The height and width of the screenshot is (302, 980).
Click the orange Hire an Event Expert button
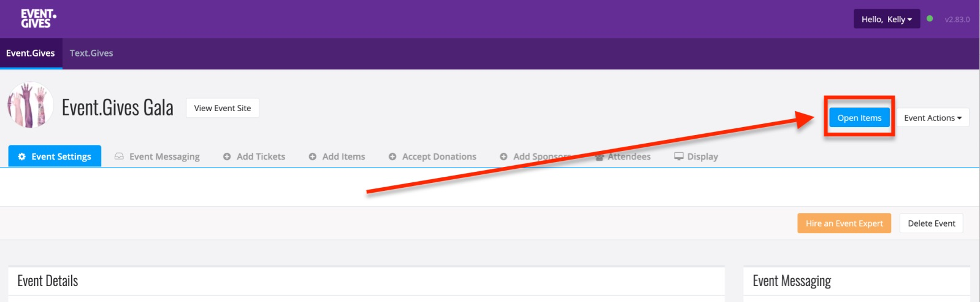tap(844, 223)
